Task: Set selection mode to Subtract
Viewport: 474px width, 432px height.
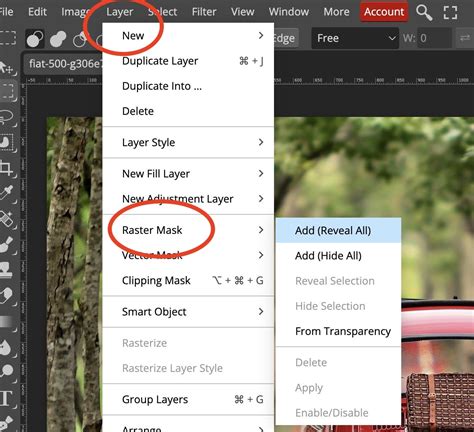Action: tap(80, 39)
